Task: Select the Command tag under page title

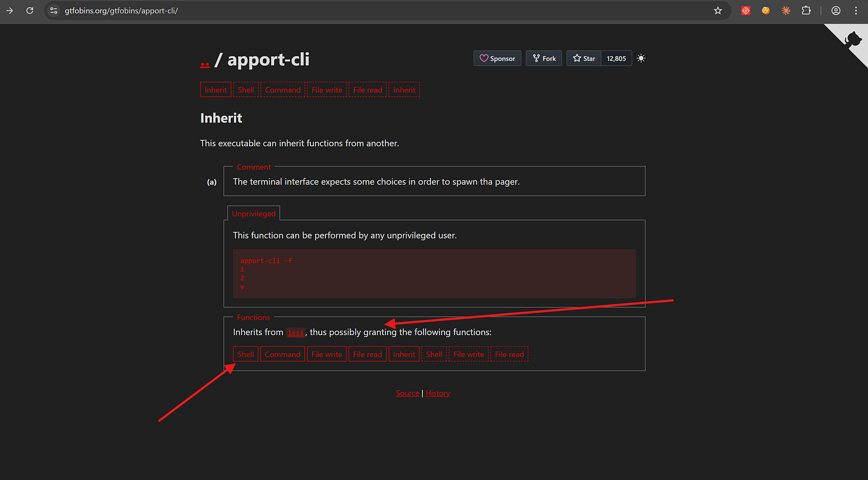Action: 283,90
